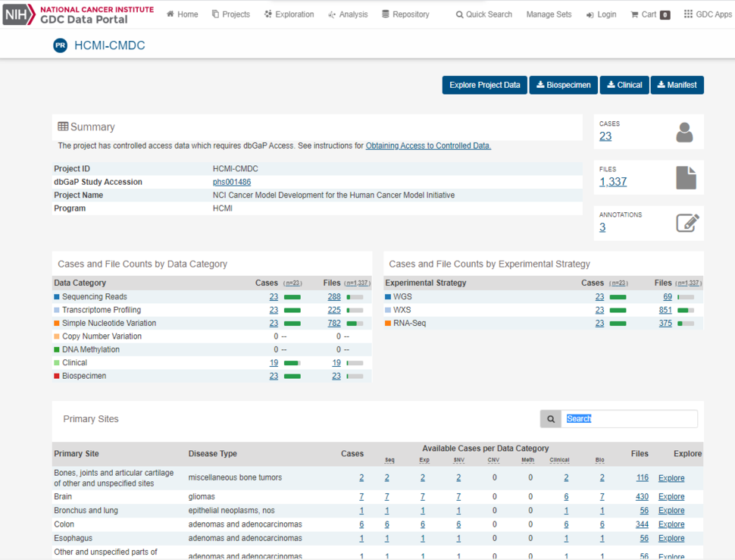Explore the Brain primary site row
This screenshot has height=560, width=735.
[x=671, y=497]
